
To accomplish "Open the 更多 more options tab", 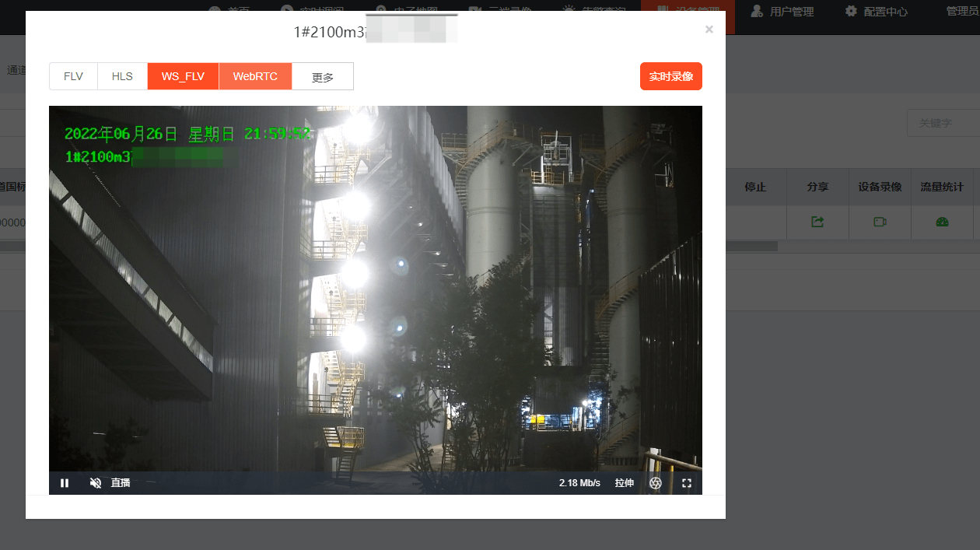I will (323, 76).
